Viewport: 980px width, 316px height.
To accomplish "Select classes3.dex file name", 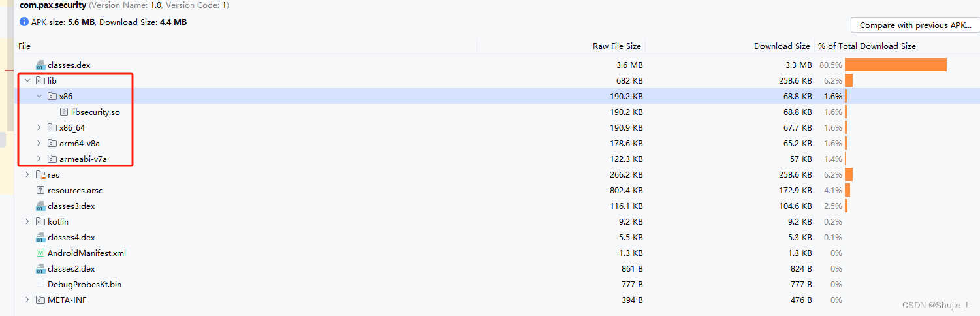I will click(71, 206).
